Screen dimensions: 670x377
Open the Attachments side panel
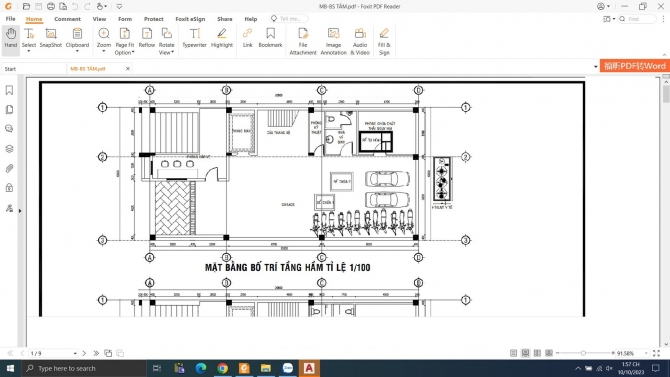coord(9,168)
